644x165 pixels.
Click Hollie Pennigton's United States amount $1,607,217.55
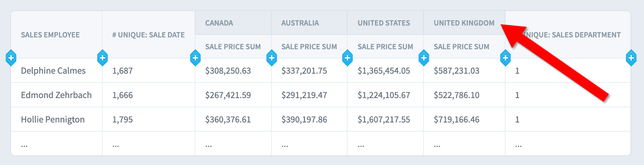click(384, 120)
